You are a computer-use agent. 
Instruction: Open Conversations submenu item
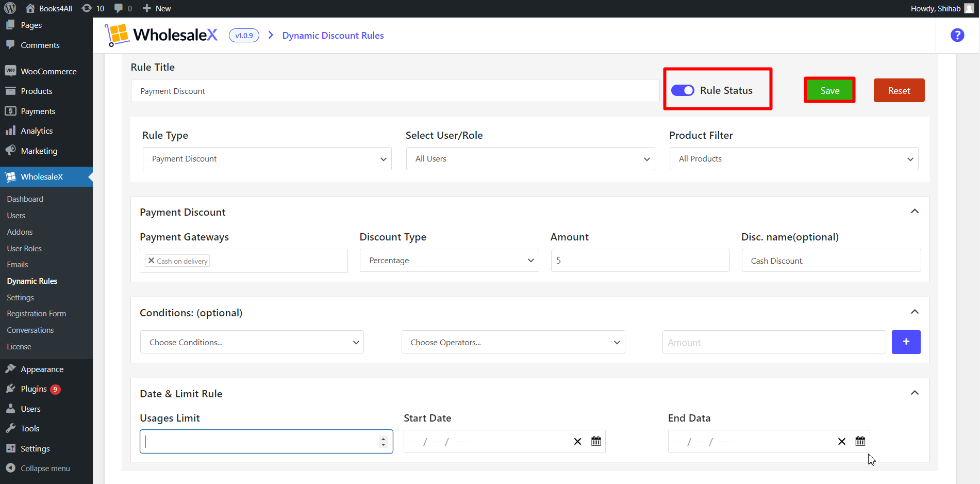30,330
